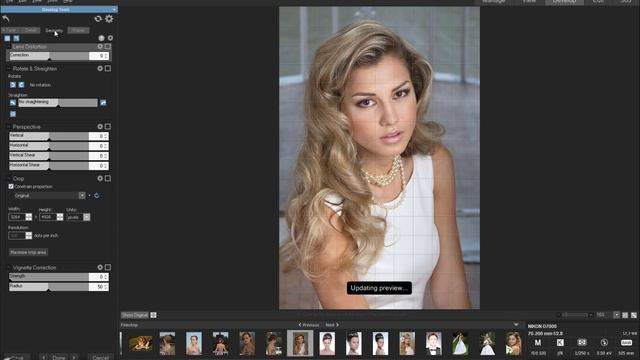This screenshot has width=640, height=360.
Task: Click the Vignette Radius slider
Action: tap(49, 287)
